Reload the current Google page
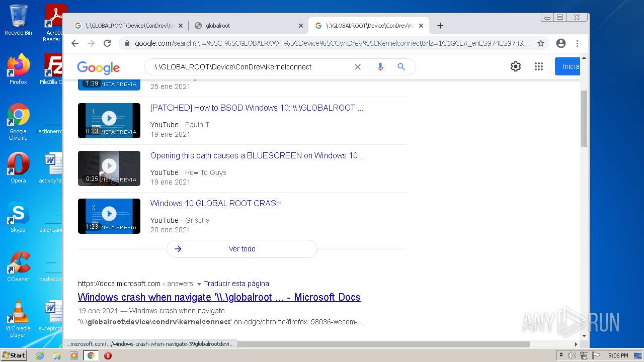The image size is (644, 362). 107,43
